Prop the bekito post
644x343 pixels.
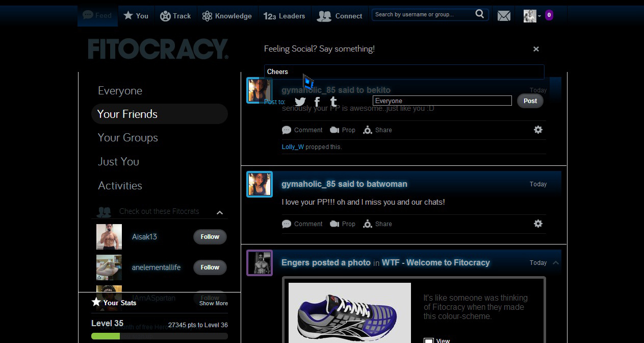[343, 130]
